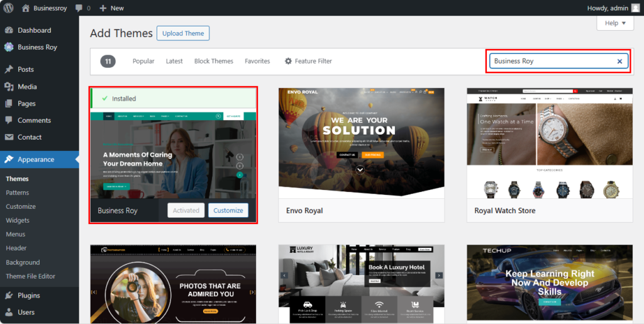This screenshot has width=644, height=324.
Task: Expand the Help dropdown
Action: 614,23
